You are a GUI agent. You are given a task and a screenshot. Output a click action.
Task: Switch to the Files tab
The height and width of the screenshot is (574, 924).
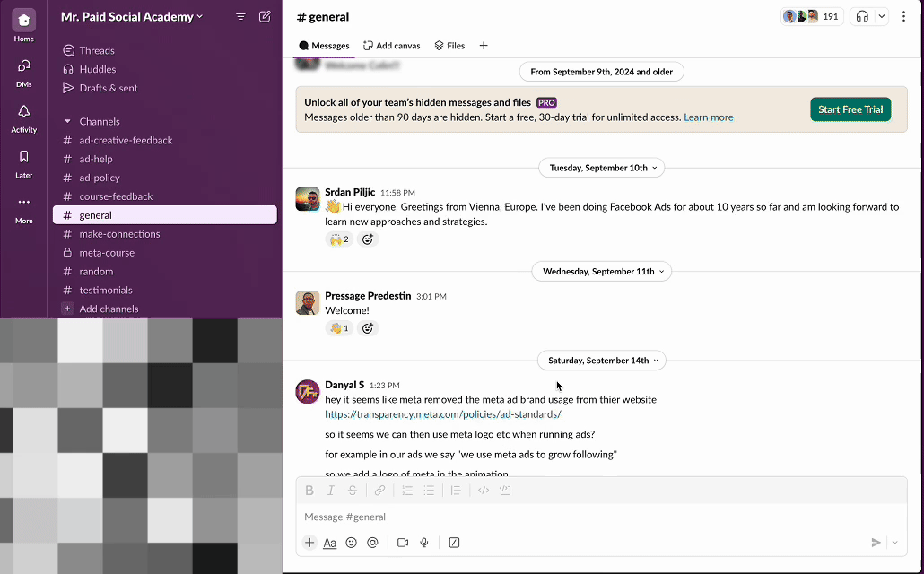(449, 46)
